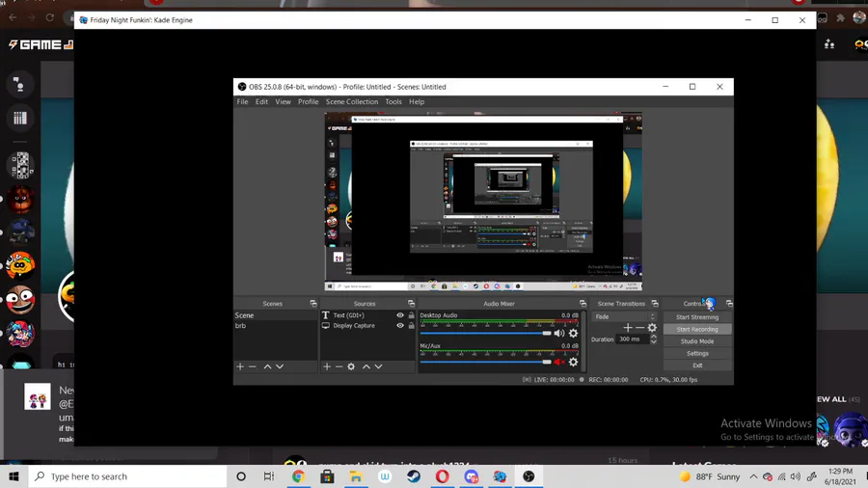Open the Scene Collection menu in OBS
Viewport: 868px width, 488px height.
pos(351,102)
